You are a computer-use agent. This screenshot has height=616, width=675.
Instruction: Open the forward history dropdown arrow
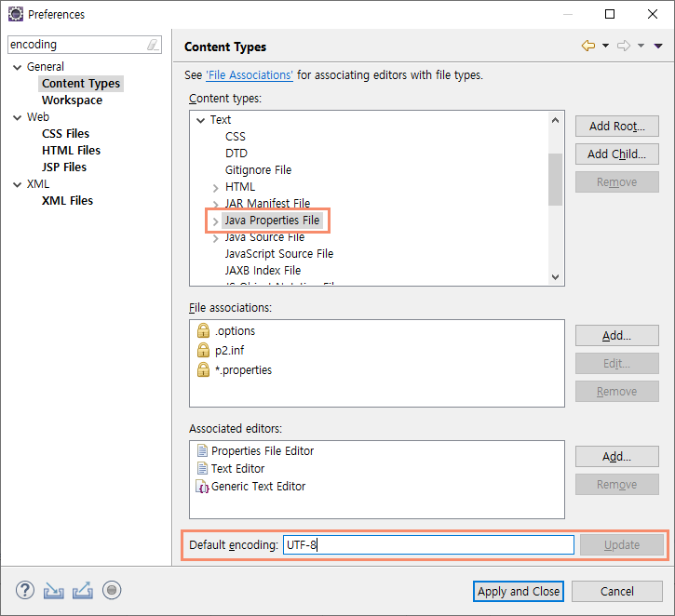641,46
